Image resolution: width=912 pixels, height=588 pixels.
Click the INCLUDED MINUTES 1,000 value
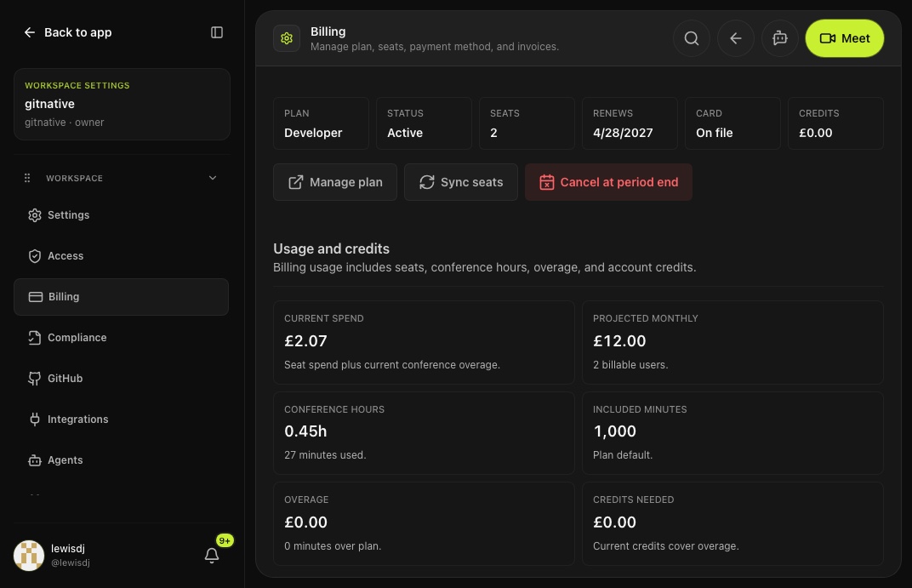[614, 431]
